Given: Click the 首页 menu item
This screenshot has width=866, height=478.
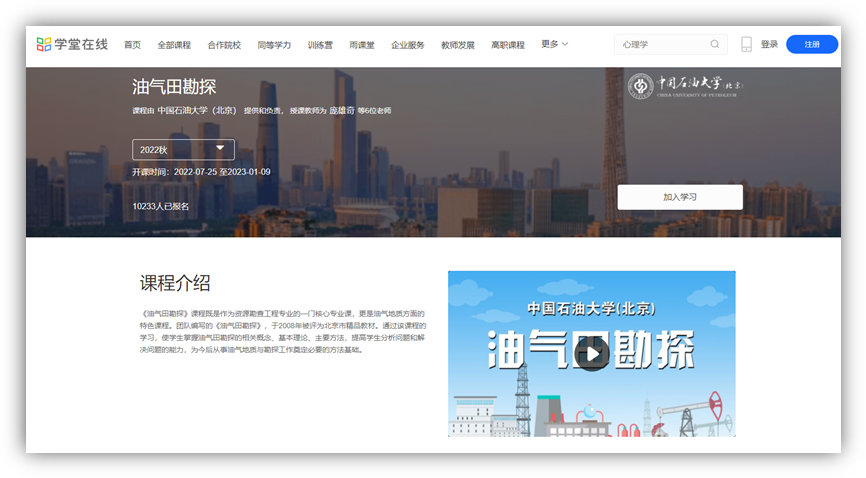Looking at the screenshot, I should [x=132, y=45].
